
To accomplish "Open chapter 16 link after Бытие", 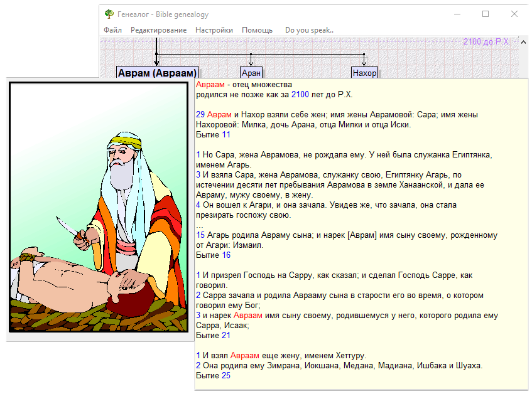I will point(225,255).
